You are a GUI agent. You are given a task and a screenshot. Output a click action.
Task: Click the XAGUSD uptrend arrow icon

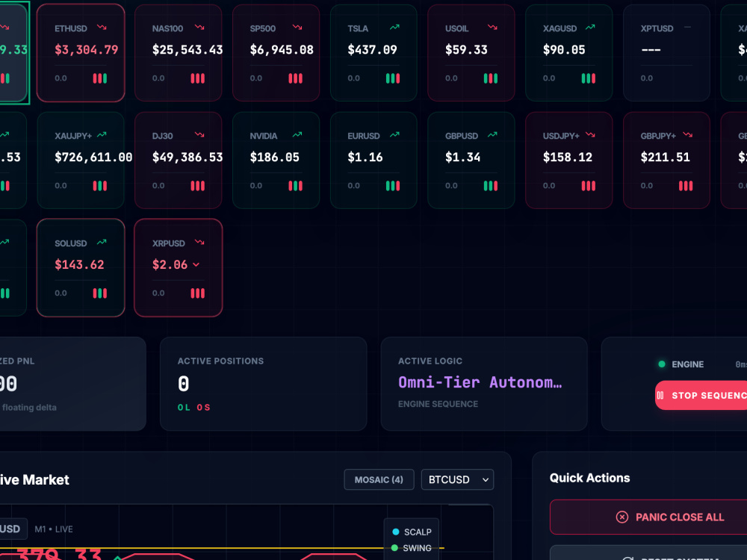pos(590,28)
